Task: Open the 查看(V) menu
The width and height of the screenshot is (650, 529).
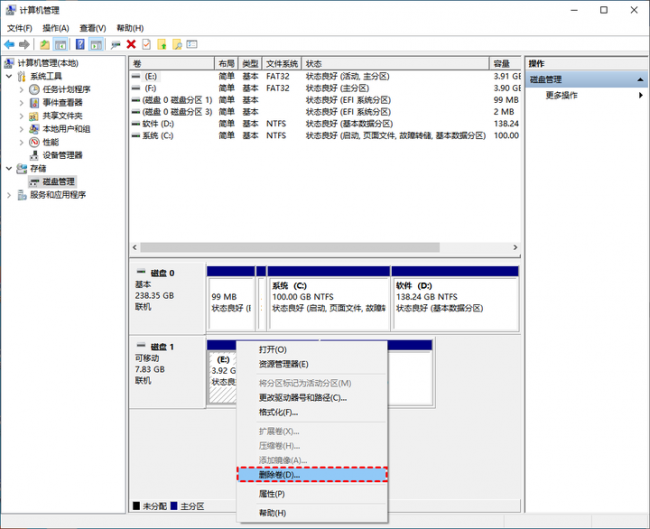Action: (93, 28)
